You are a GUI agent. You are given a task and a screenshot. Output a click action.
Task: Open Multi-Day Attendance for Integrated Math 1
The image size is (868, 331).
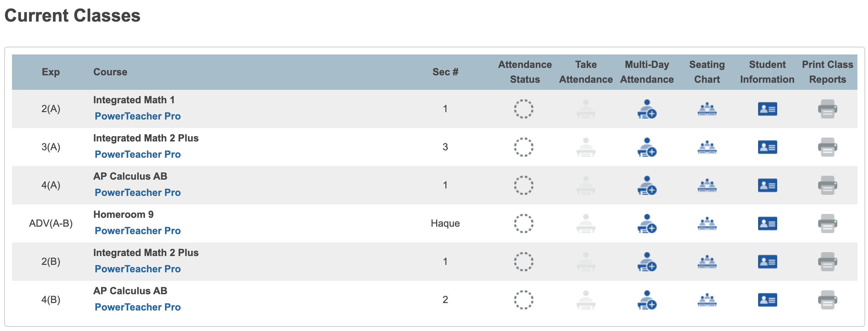(647, 109)
